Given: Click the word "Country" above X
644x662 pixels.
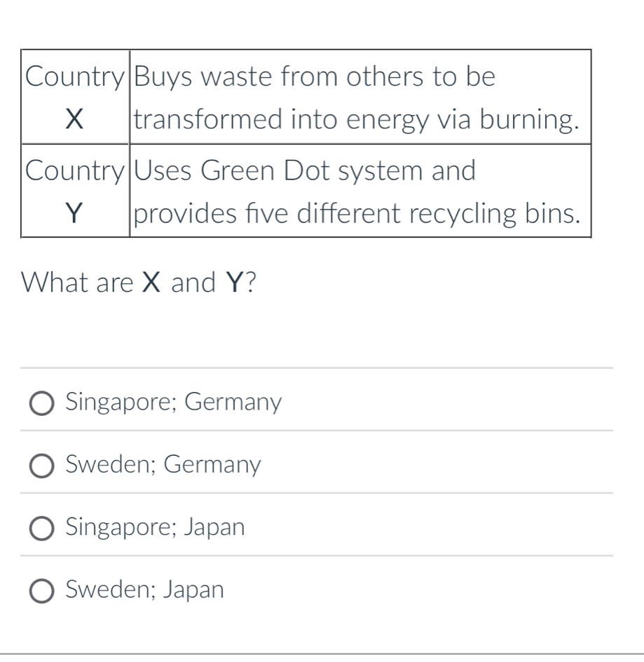Looking at the screenshot, I should point(75,76).
